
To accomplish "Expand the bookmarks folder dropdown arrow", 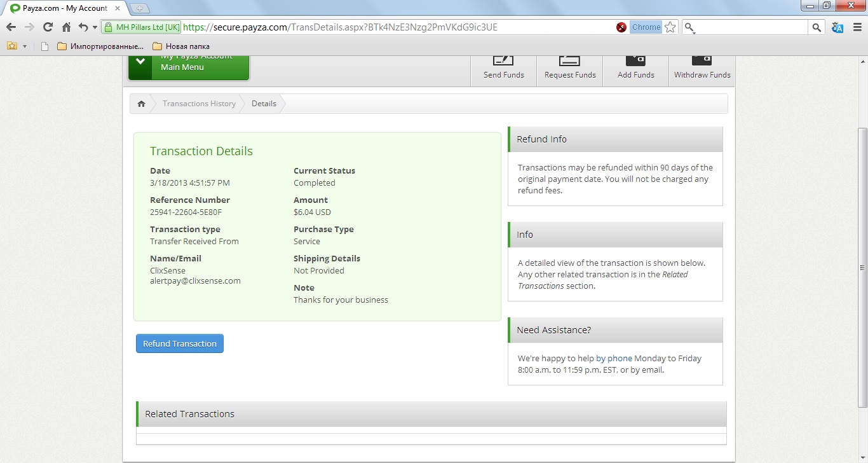I will pyautogui.click(x=25, y=46).
